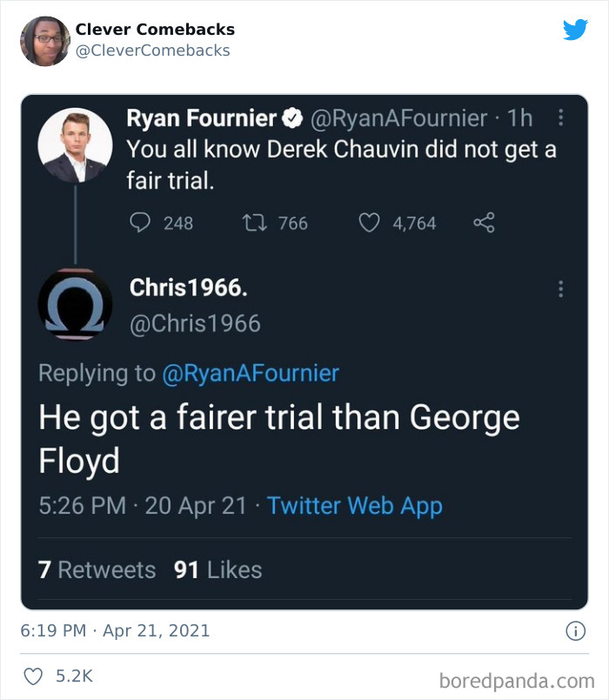Click Ryan Fournier's verified badge

point(295,118)
